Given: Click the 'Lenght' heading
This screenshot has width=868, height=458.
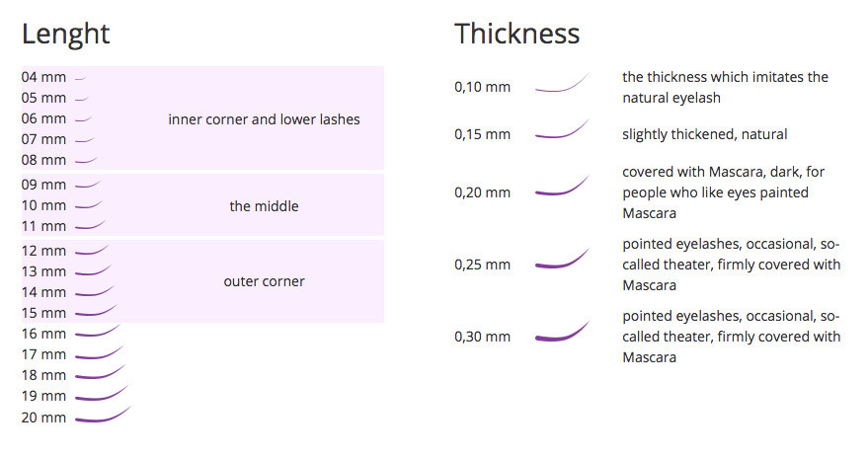Looking at the screenshot, I should point(66,36).
